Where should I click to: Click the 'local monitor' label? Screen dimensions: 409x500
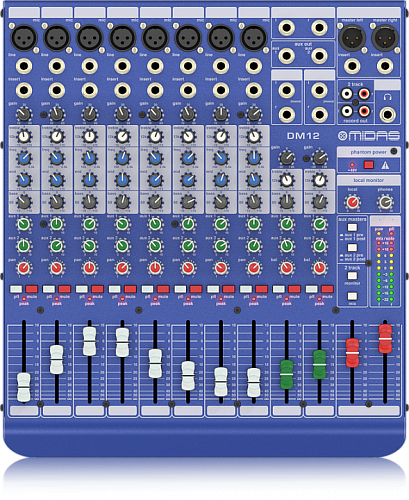369,180
